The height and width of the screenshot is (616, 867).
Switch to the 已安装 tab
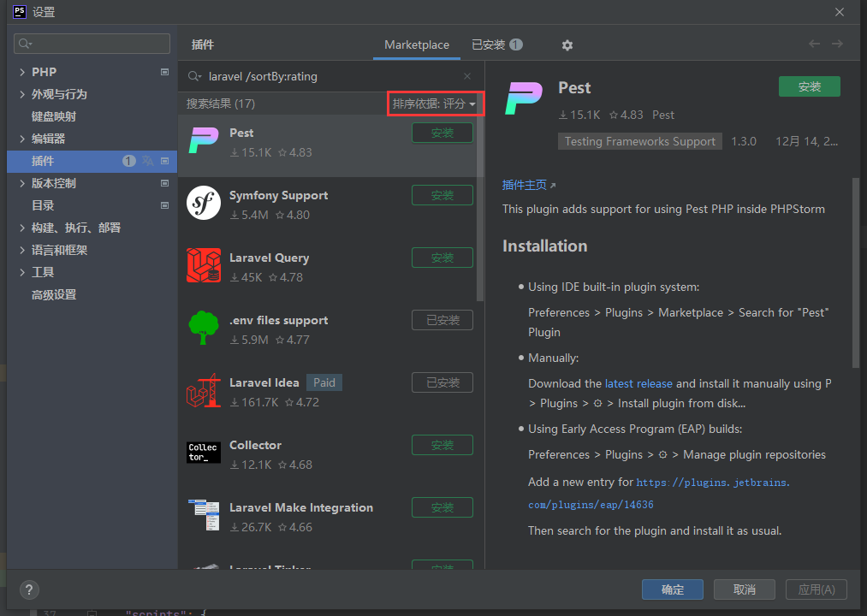(x=496, y=44)
